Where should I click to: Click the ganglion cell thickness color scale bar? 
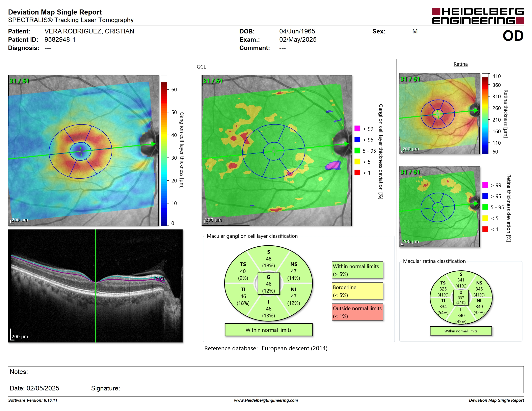pos(164,150)
